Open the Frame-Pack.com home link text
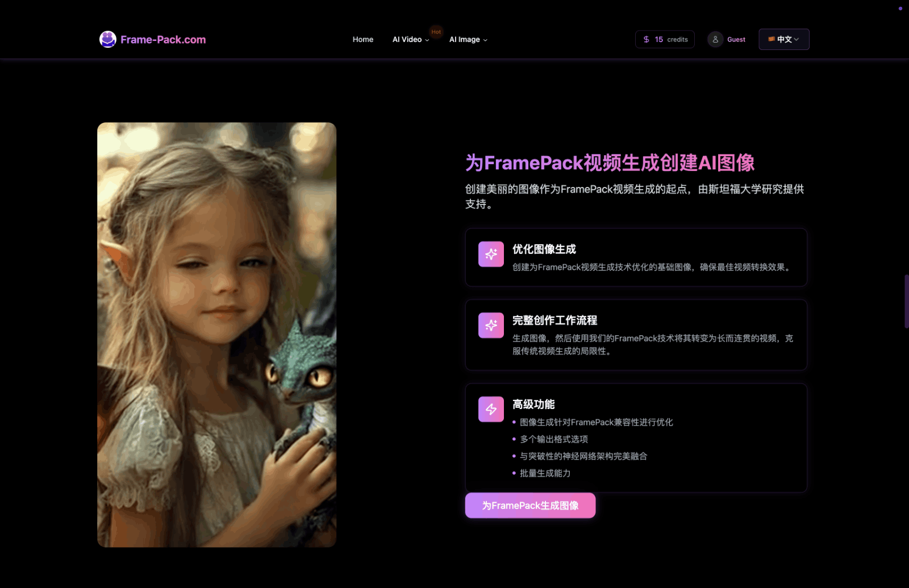909x588 pixels. [x=163, y=40]
